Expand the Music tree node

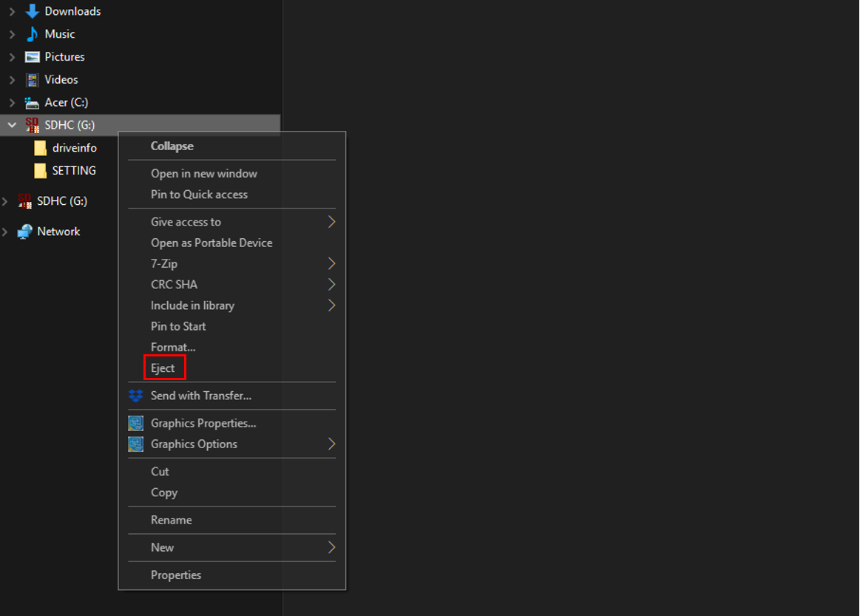tap(12, 34)
